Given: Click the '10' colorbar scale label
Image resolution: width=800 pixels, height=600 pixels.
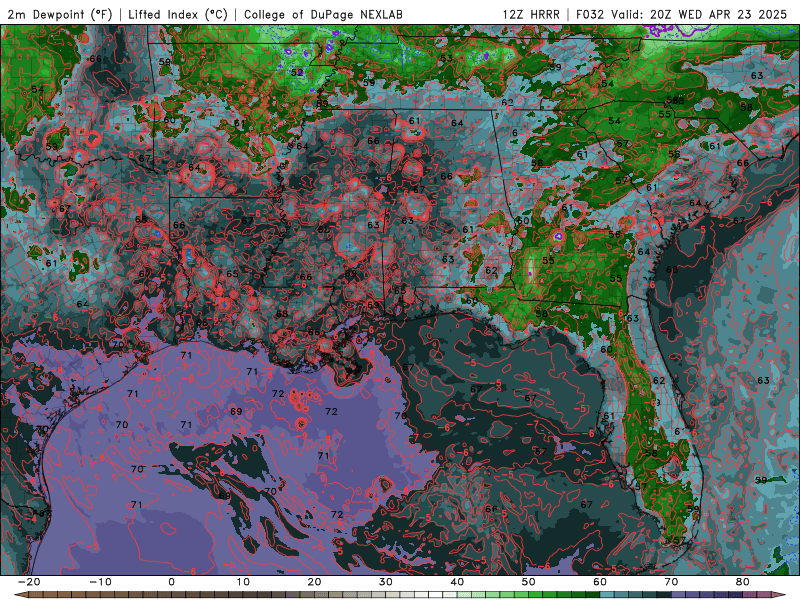Looking at the screenshot, I should pyautogui.click(x=243, y=582).
